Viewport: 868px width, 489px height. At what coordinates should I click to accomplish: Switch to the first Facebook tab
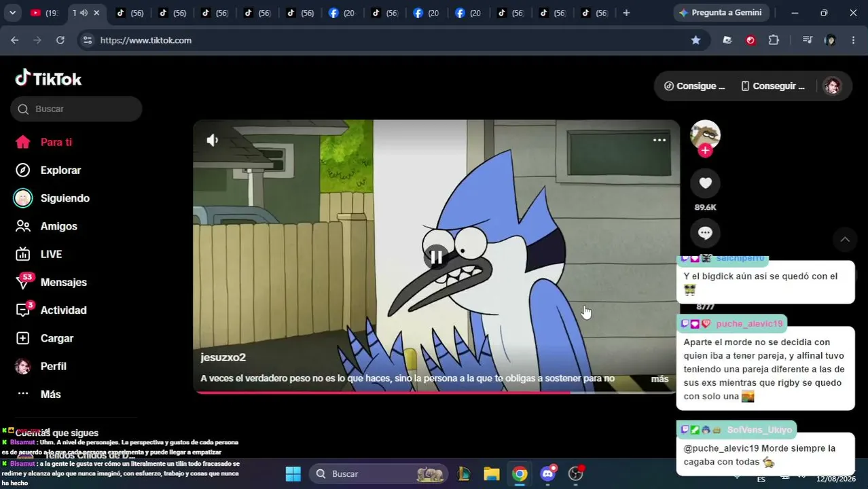(x=343, y=13)
